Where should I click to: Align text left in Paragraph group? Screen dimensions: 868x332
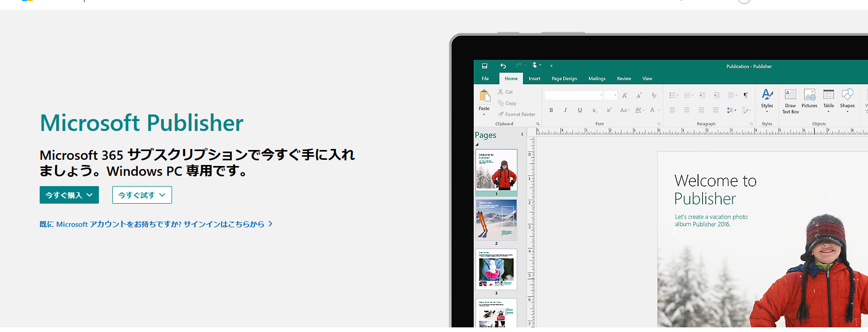click(x=672, y=110)
